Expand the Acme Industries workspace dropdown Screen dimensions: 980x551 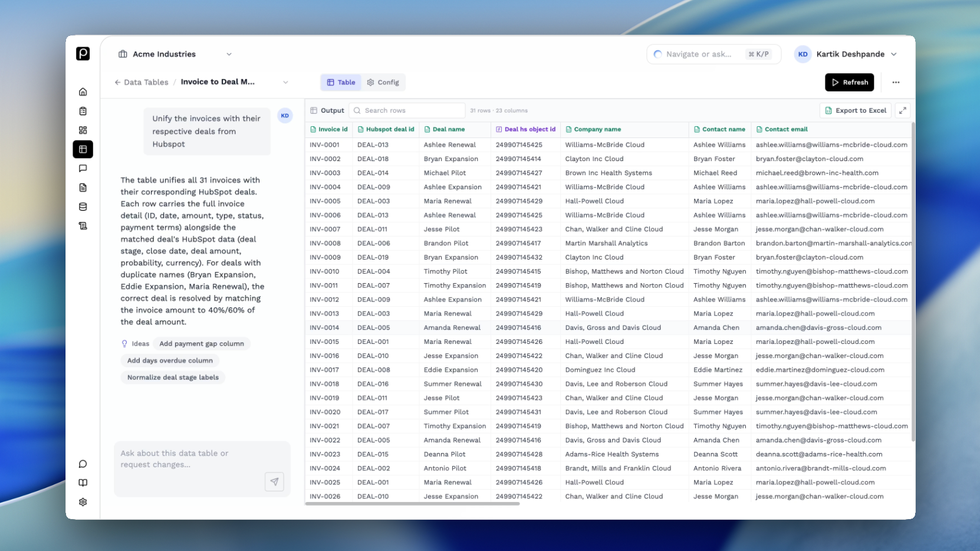coord(229,54)
